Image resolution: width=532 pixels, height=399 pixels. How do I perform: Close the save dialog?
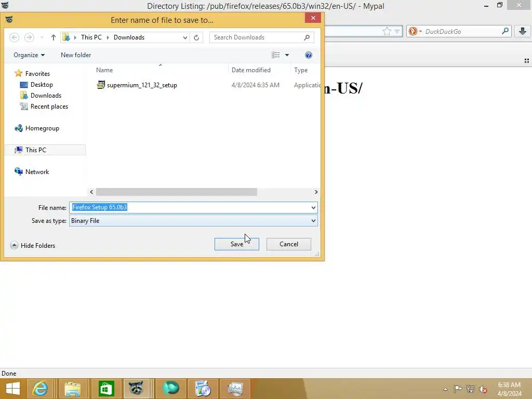pyautogui.click(x=313, y=18)
